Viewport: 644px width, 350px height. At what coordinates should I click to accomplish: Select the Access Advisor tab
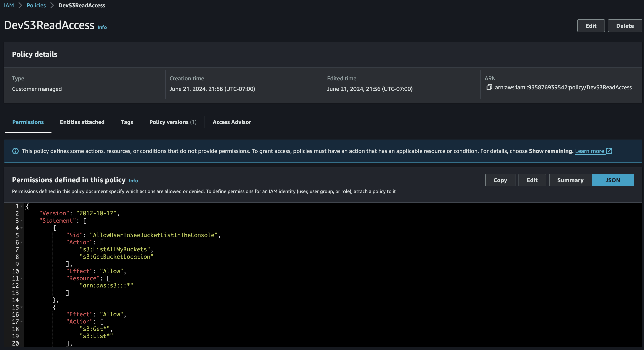(232, 122)
